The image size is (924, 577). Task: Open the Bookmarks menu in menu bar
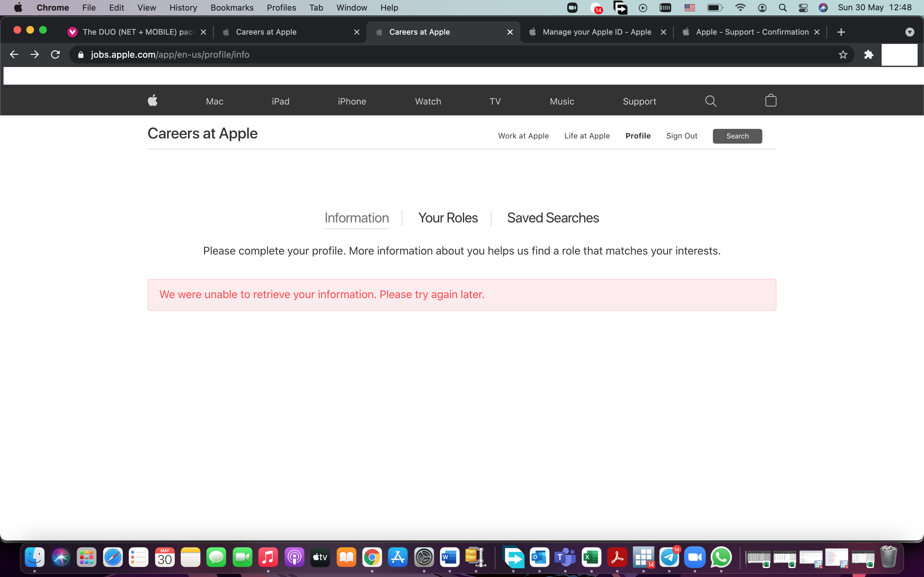click(x=232, y=8)
